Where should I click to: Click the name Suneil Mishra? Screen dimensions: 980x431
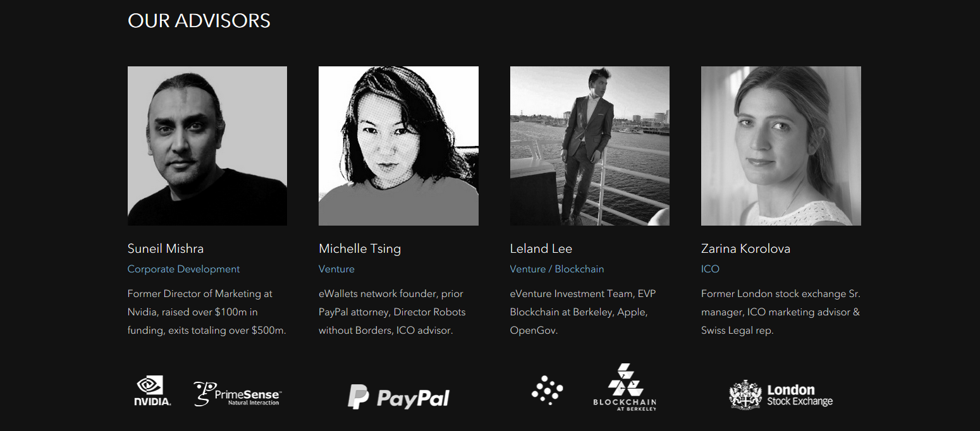(166, 248)
